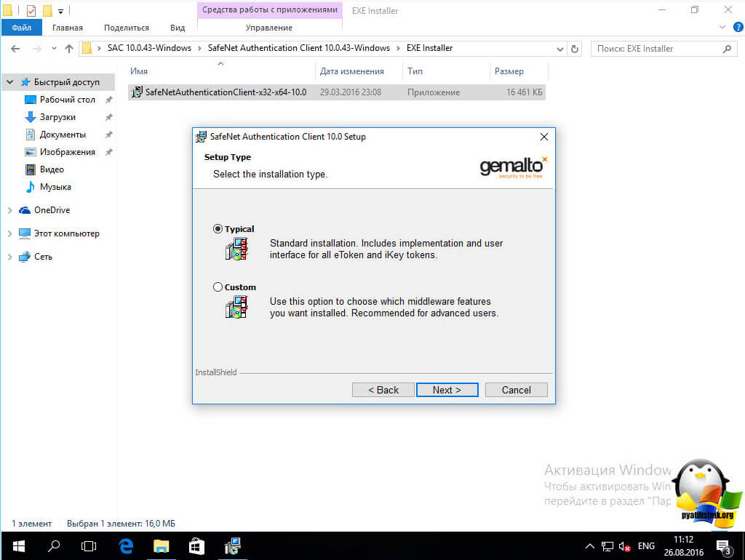Image resolution: width=745 pixels, height=560 pixels.
Task: Click New folder icon in quick access toolbar
Action: [x=47, y=10]
